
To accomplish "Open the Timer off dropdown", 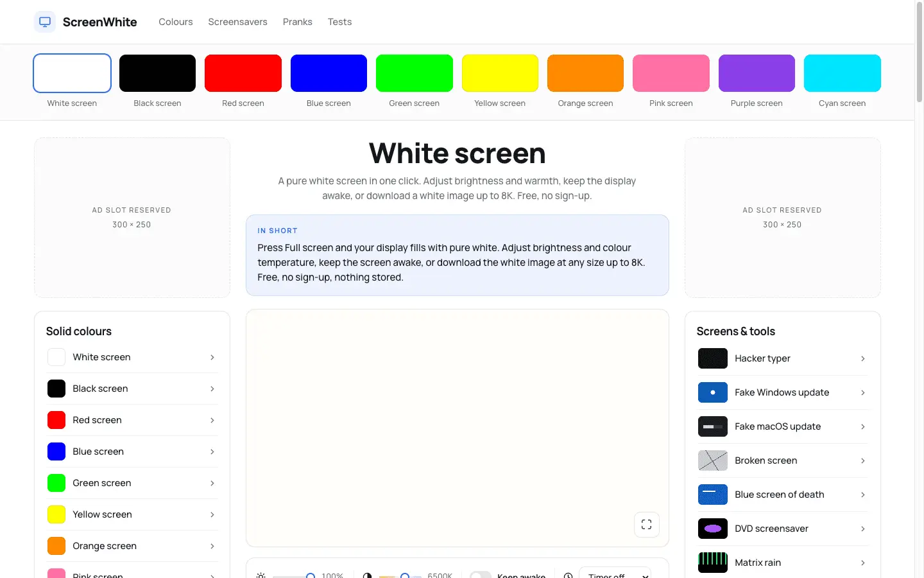I will pos(615,574).
